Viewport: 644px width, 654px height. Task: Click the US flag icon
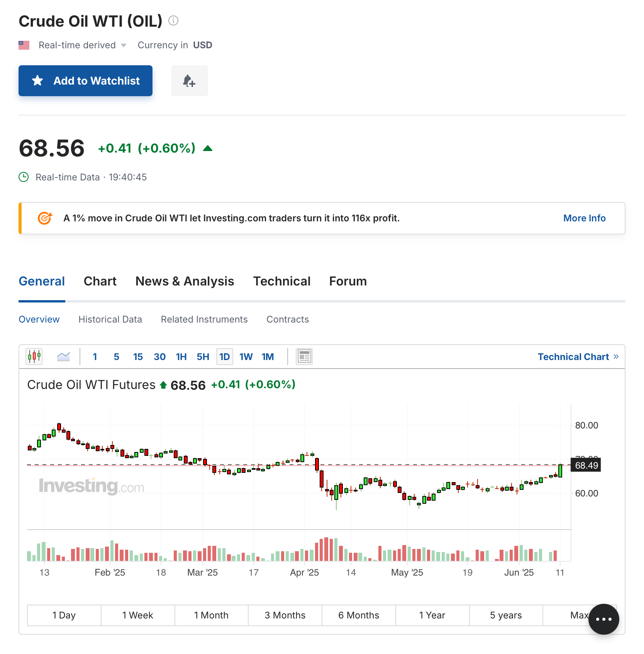[24, 45]
